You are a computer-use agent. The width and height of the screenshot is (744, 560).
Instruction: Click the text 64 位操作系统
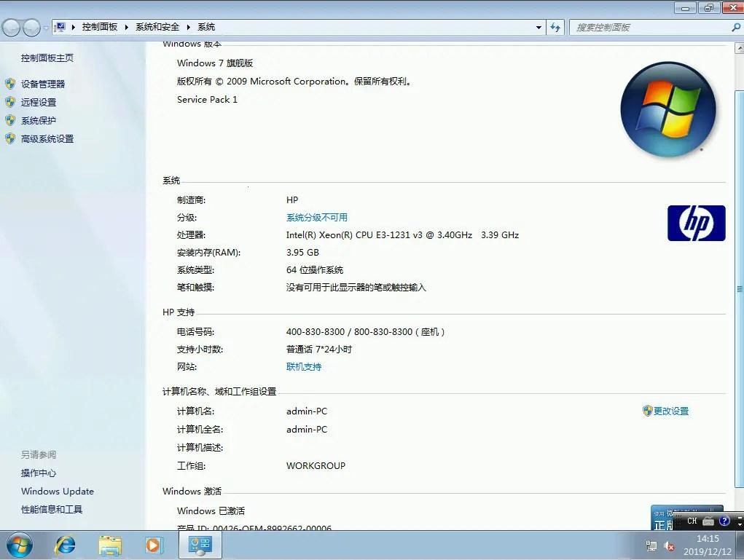pos(315,270)
